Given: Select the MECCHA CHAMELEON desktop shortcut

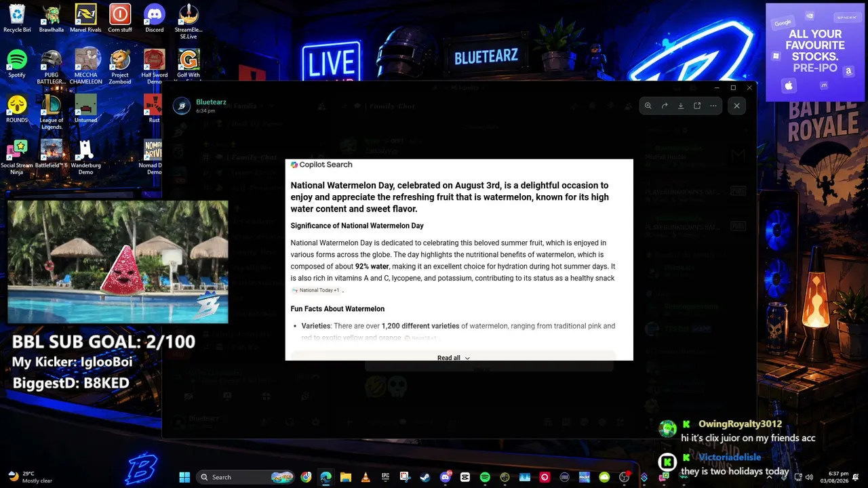Looking at the screenshot, I should pos(85,67).
